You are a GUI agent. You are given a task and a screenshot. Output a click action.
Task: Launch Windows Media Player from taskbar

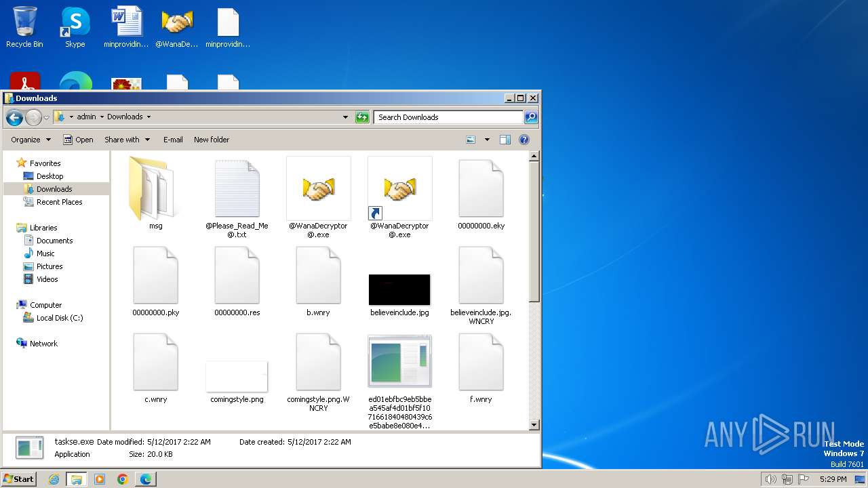point(100,479)
